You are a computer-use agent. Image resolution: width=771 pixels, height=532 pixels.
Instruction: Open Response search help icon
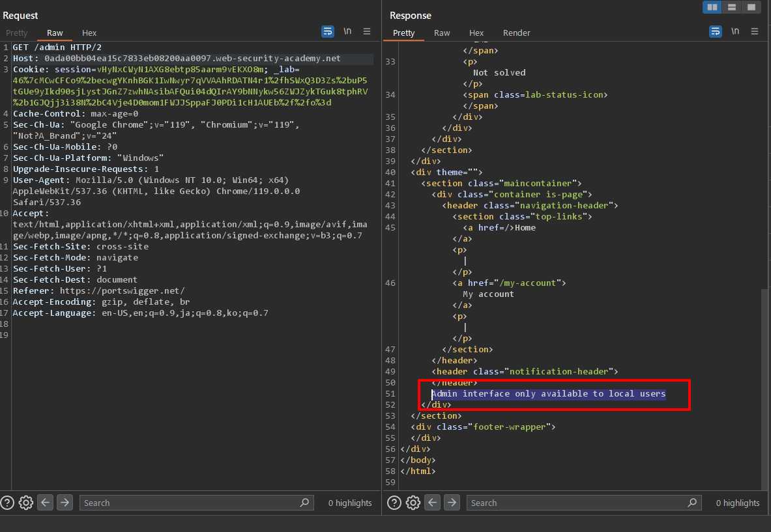(394, 503)
